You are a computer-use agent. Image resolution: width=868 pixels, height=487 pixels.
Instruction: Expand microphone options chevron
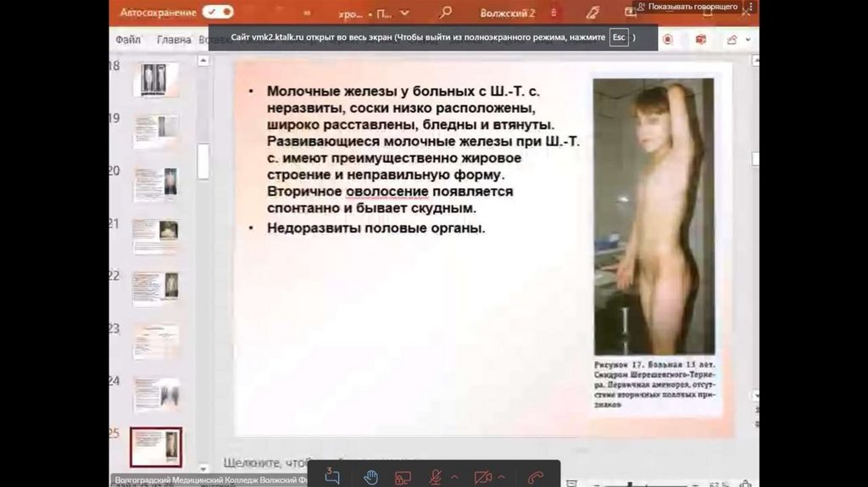[x=455, y=477]
